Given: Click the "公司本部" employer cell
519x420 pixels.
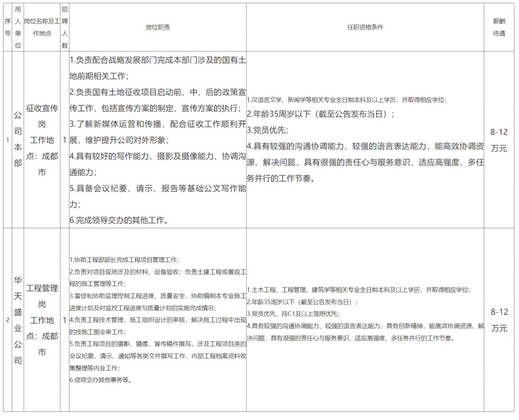Looking at the screenshot, I should (18, 140).
